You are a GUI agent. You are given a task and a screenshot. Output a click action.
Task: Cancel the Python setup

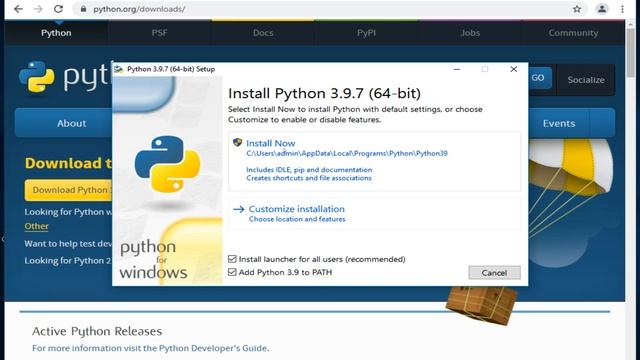point(494,273)
